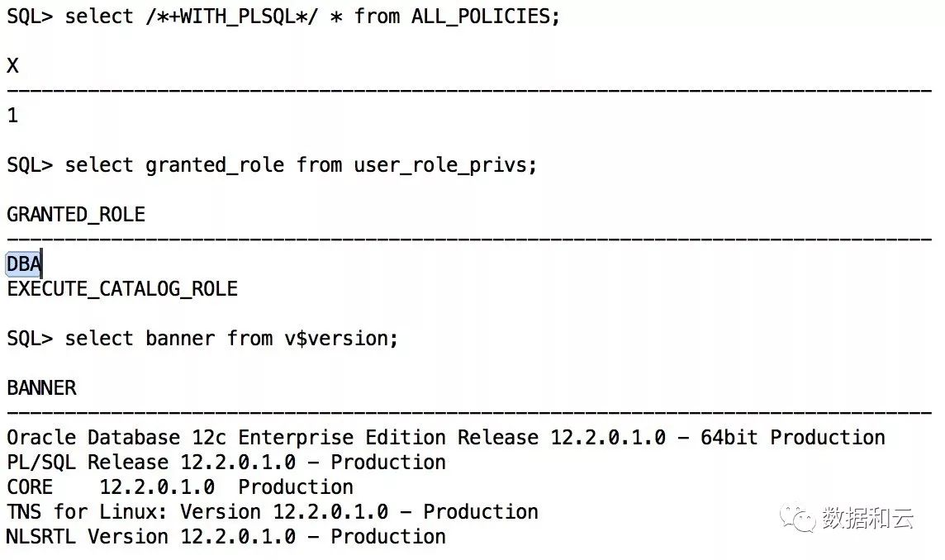
Task: Click the NLSRTL Version output line
Action: click(226, 537)
